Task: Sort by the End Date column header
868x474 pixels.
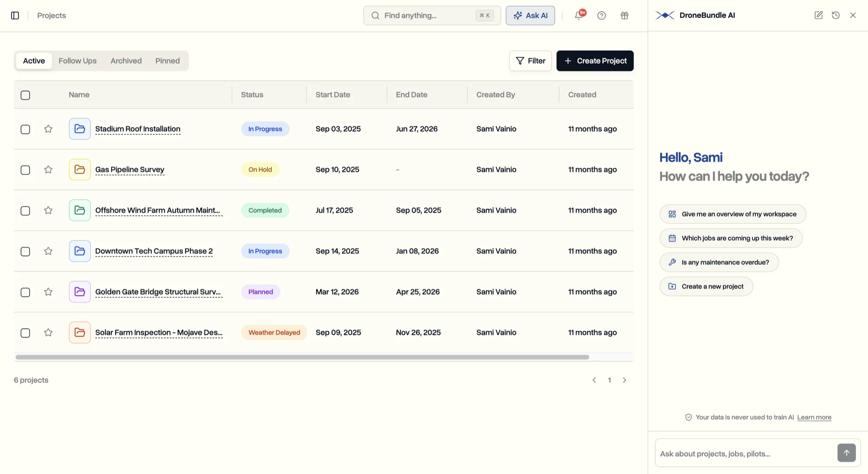Action: pyautogui.click(x=411, y=95)
